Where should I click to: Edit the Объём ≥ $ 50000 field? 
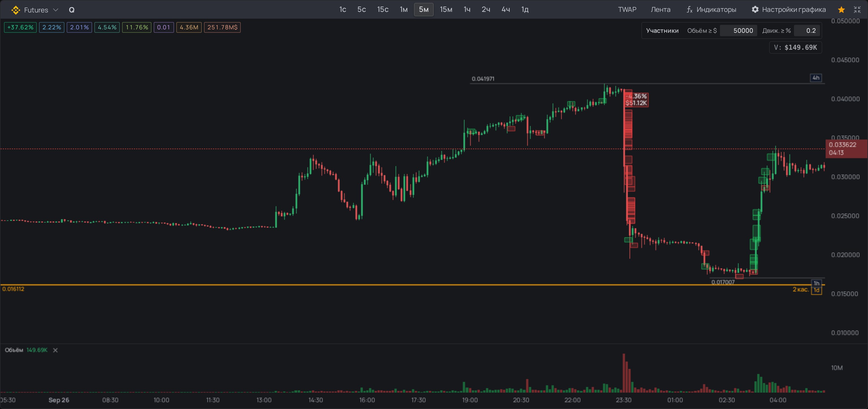[739, 31]
